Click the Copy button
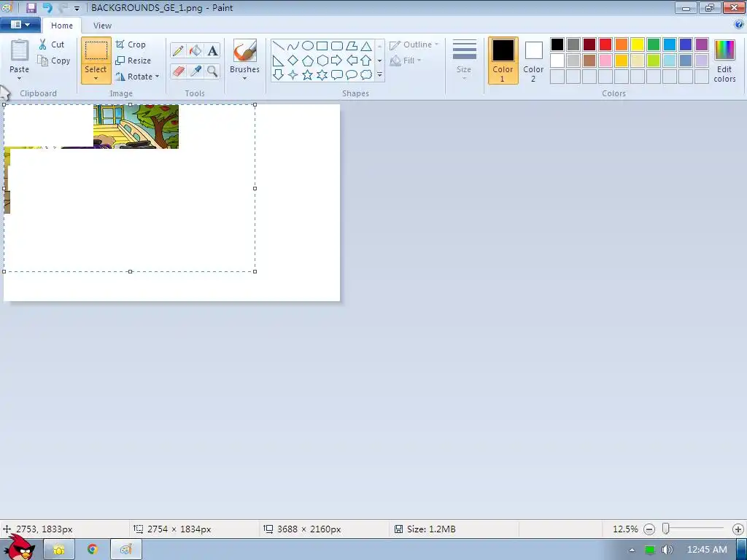The image size is (747, 560). click(x=54, y=61)
